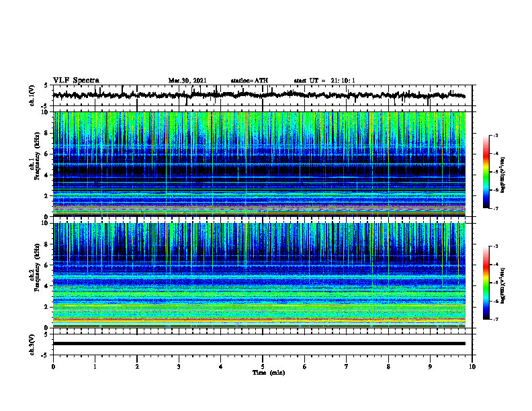Image resolution: width=532 pixels, height=411 pixels.
Task: Click the "-3" label on ch.1 colorbar
Action: pyautogui.click(x=496, y=135)
